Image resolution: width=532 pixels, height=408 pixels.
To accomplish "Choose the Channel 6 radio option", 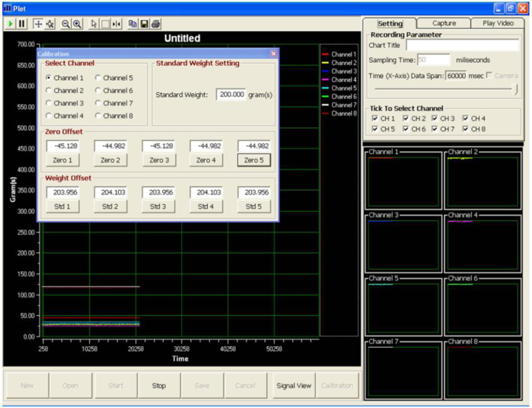I will (98, 90).
